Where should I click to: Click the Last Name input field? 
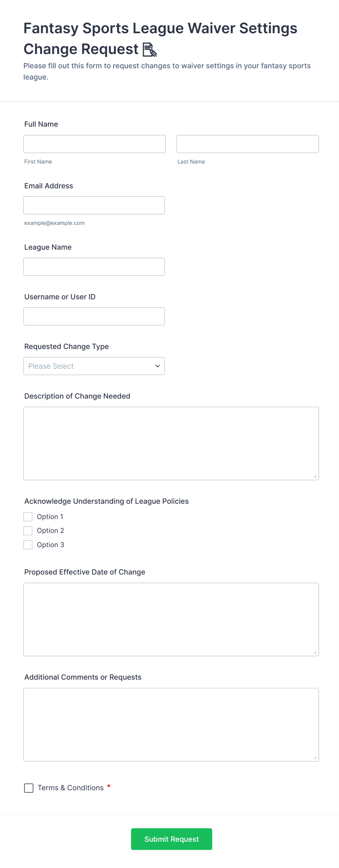[248, 144]
